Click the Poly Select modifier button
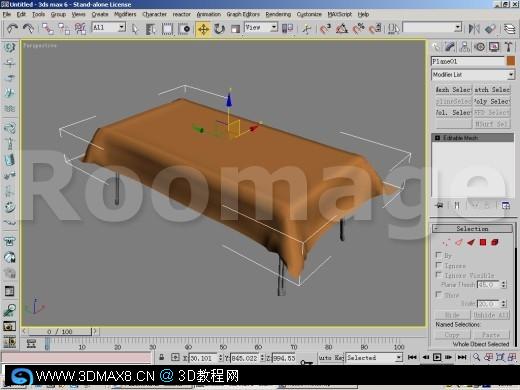The width and height of the screenshot is (520, 390). (x=492, y=101)
